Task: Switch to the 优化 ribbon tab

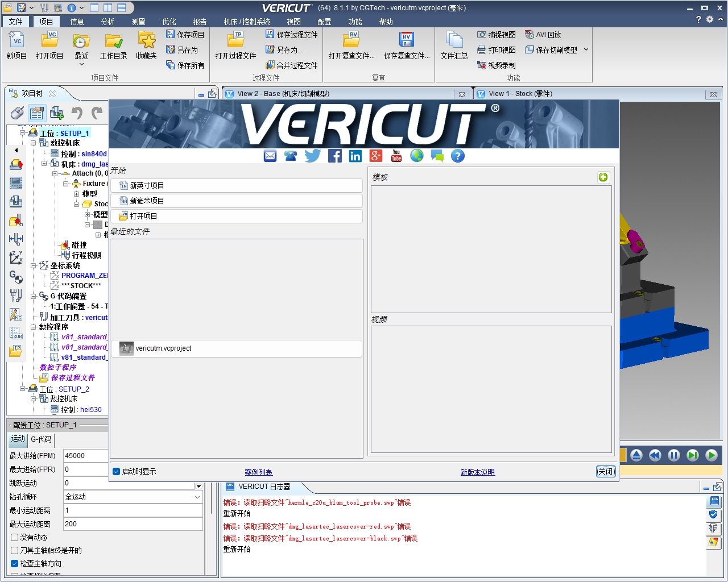Action: click(168, 22)
